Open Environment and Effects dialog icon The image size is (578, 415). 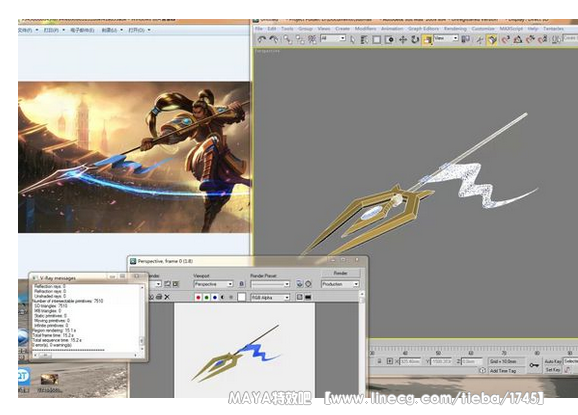tap(308, 283)
